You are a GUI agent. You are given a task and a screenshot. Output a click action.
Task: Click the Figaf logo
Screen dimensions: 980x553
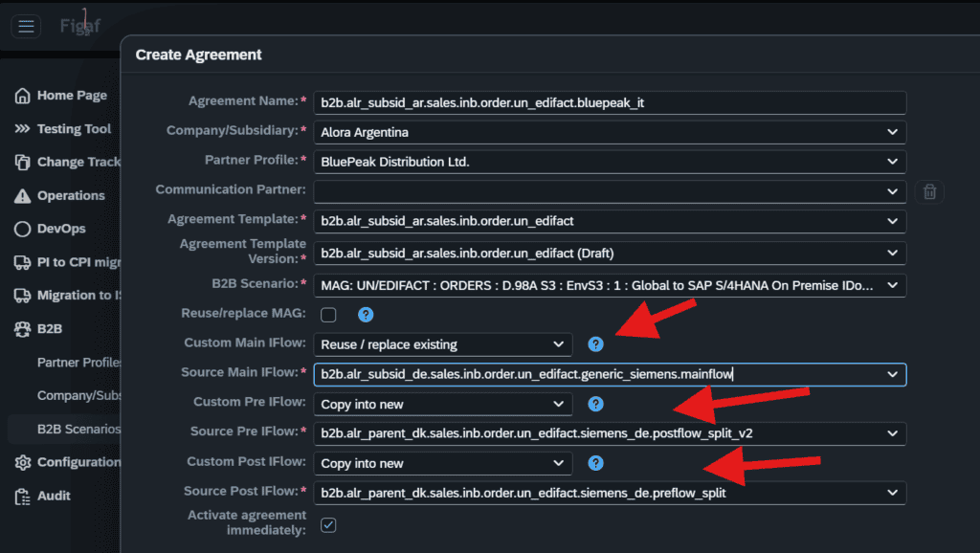(80, 25)
